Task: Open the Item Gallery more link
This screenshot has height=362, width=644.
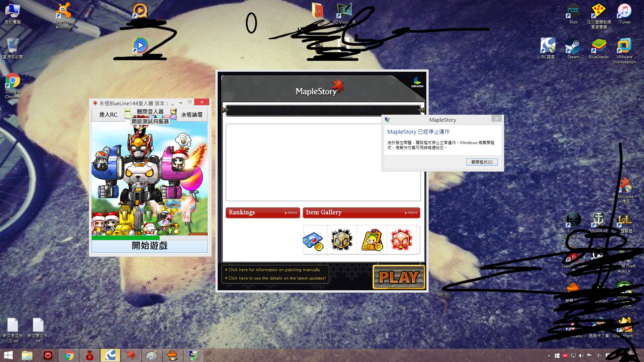Action: point(411,213)
